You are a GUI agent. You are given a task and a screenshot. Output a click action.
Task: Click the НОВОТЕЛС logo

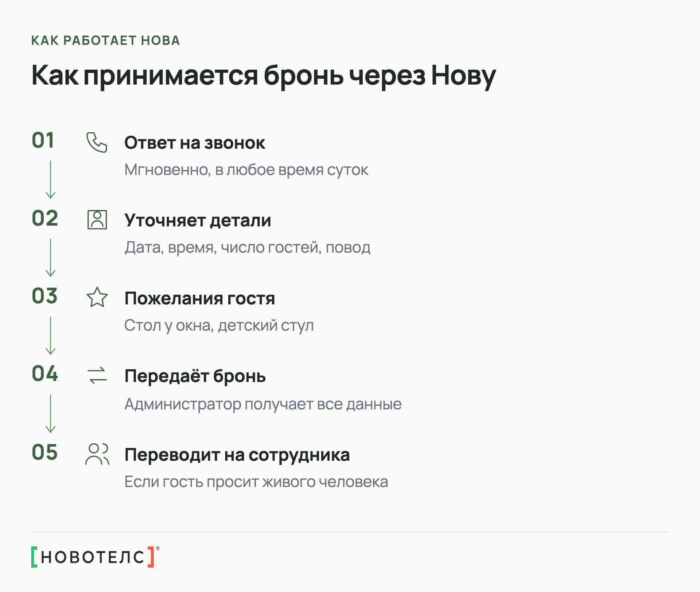pos(95,557)
